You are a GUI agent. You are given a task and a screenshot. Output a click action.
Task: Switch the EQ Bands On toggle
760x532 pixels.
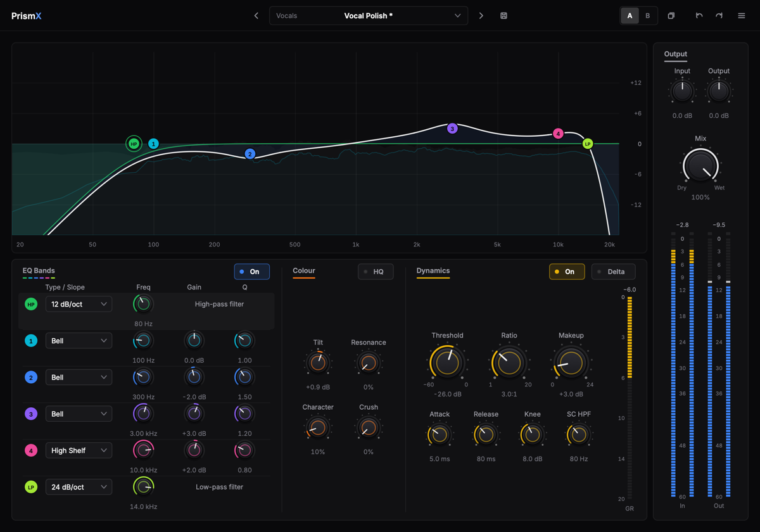pos(252,272)
